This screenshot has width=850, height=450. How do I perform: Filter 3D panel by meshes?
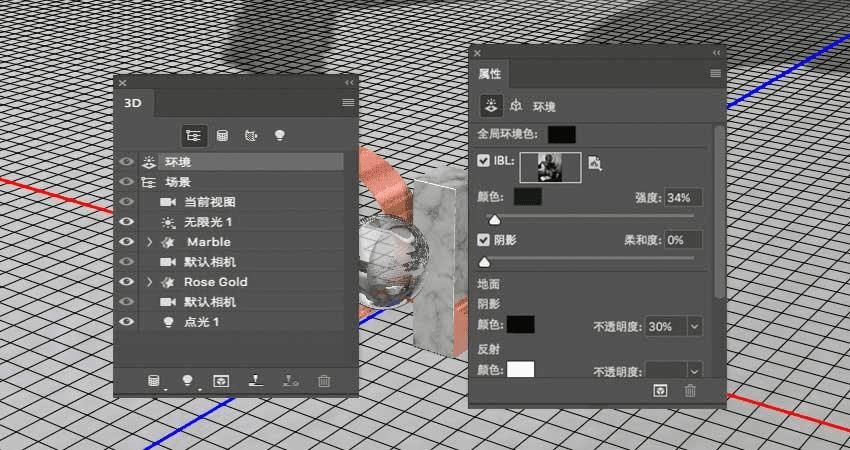[222, 136]
